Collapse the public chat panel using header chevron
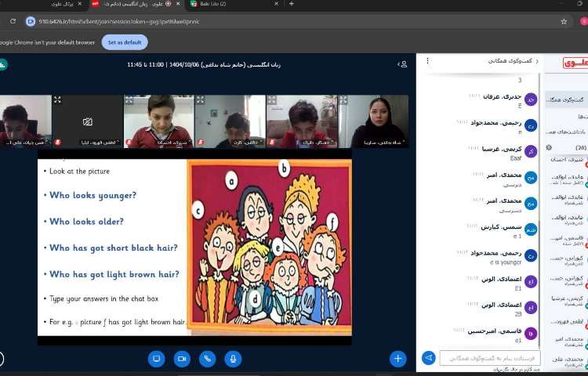The image size is (588, 376). pos(536,60)
